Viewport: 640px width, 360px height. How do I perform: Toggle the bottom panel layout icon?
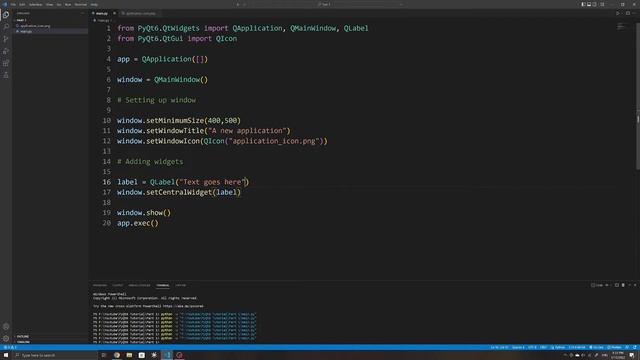coord(589,4)
